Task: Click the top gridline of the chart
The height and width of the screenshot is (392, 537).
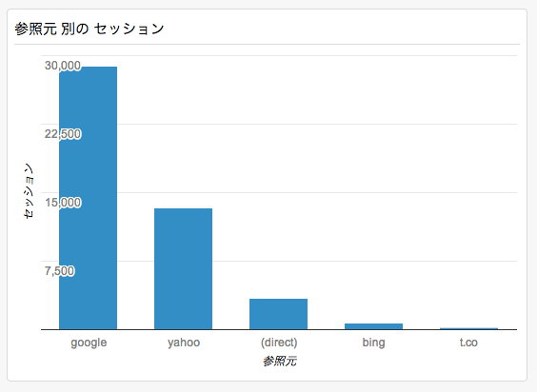Action: pyautogui.click(x=279, y=55)
